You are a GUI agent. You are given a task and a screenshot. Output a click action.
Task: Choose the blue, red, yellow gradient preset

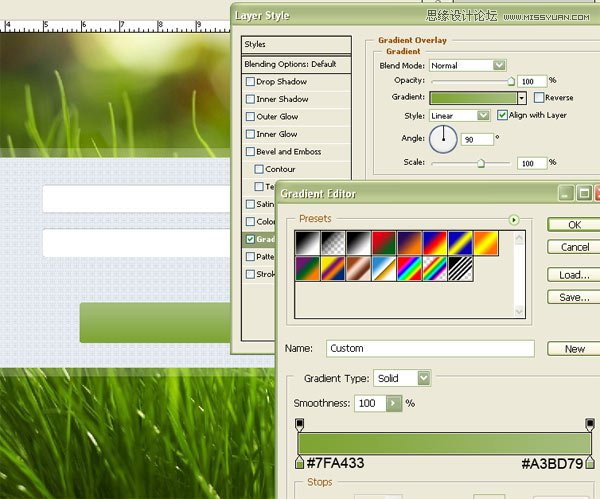pos(435,243)
